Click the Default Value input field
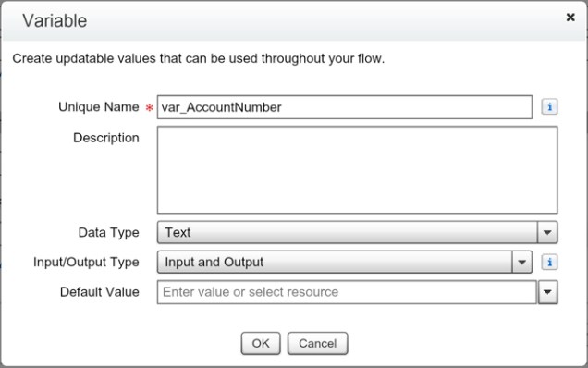The width and height of the screenshot is (588, 368). [x=347, y=292]
